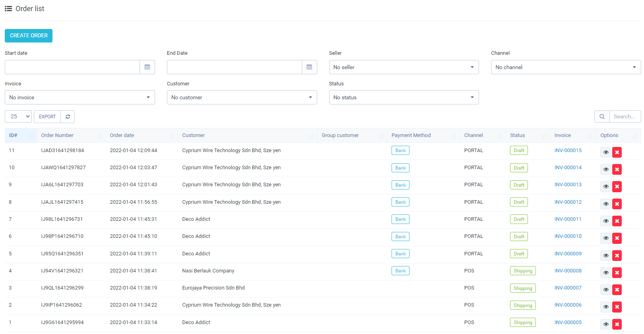This screenshot has height=334, width=644.
Task: View order INV-000014 via eye icon
Action: 606,170
